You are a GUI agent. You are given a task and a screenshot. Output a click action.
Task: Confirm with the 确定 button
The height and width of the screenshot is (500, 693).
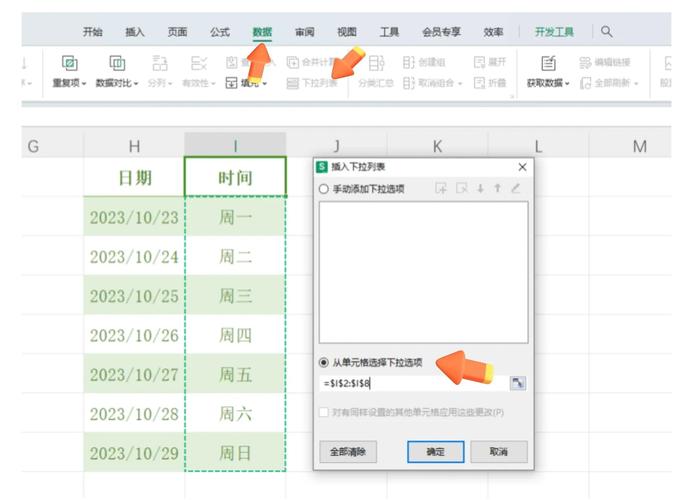tap(436, 451)
